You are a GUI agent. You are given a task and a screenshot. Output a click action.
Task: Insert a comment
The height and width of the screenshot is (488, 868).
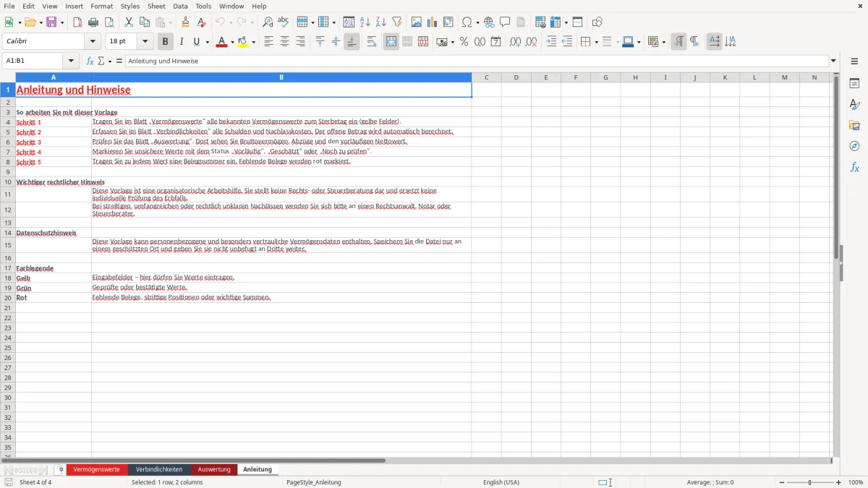[505, 22]
